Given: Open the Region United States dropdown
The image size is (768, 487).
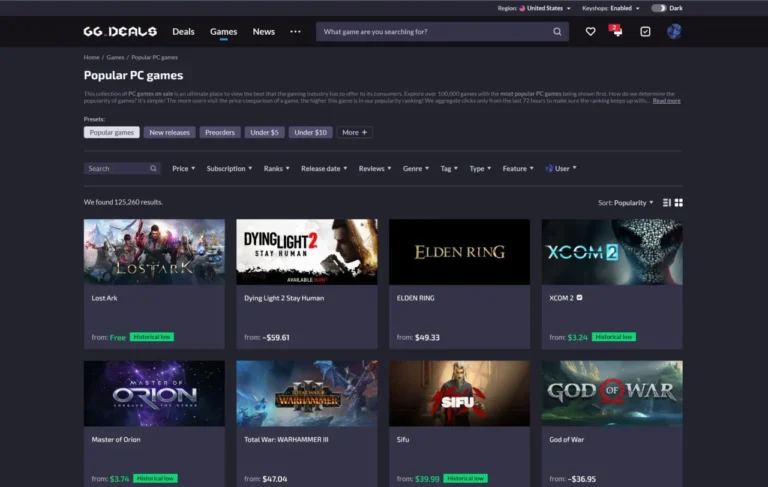Looking at the screenshot, I should [534, 8].
